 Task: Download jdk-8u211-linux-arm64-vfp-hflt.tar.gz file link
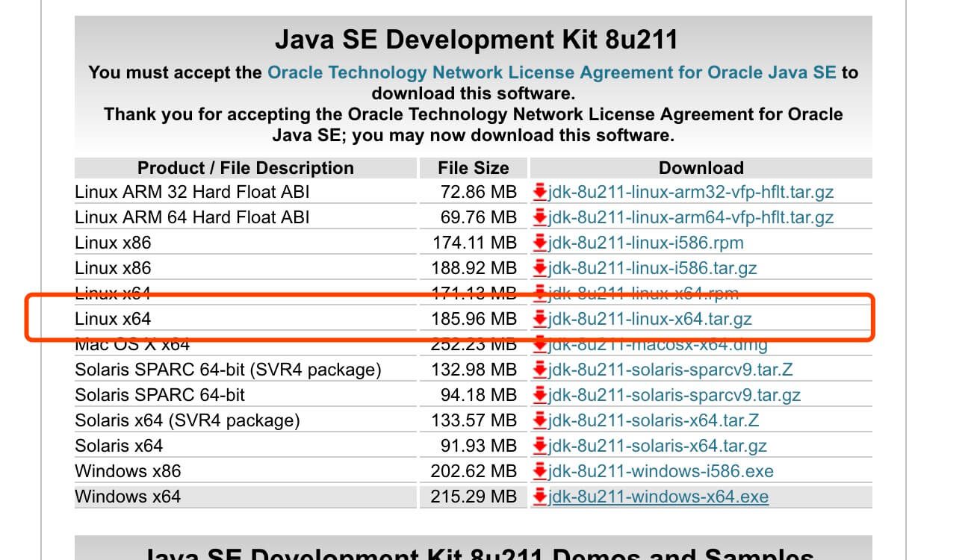(x=691, y=218)
